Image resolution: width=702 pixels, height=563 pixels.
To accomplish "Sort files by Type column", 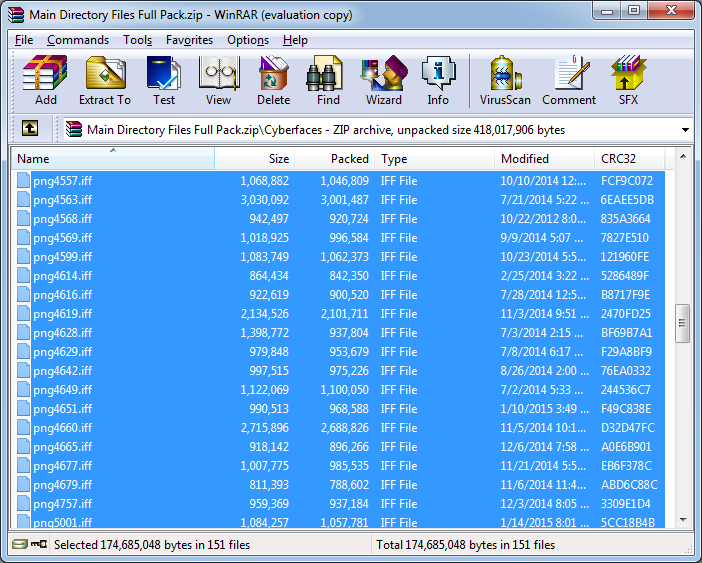I will [x=434, y=158].
